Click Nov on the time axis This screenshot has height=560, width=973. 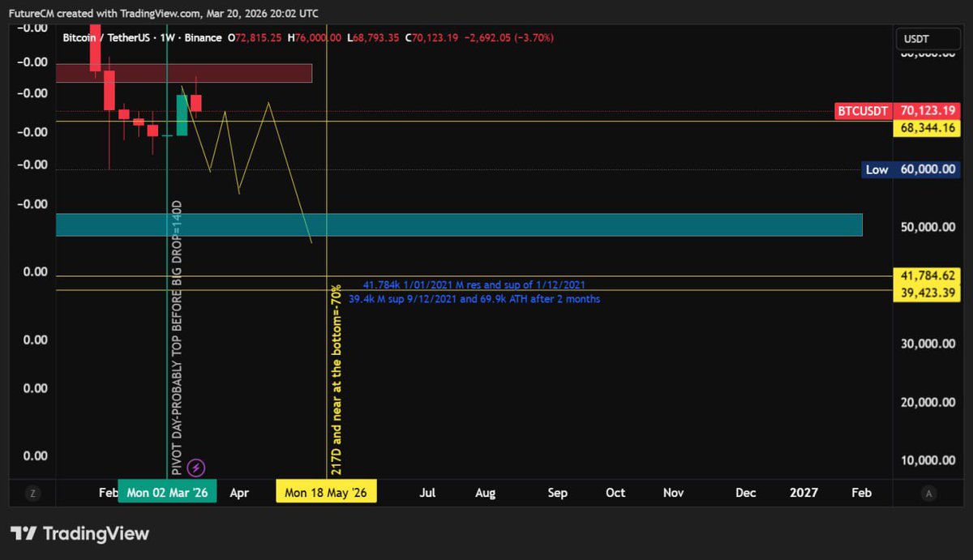click(673, 492)
